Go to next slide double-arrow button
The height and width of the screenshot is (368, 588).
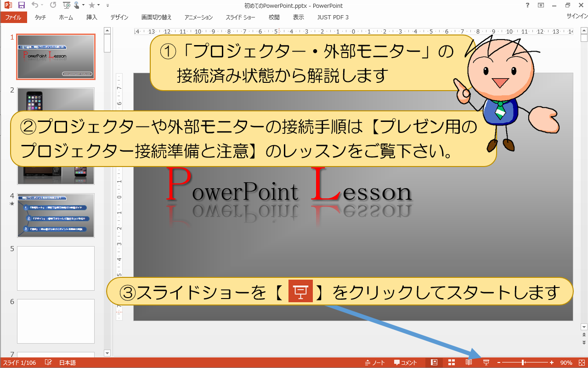pos(584,343)
